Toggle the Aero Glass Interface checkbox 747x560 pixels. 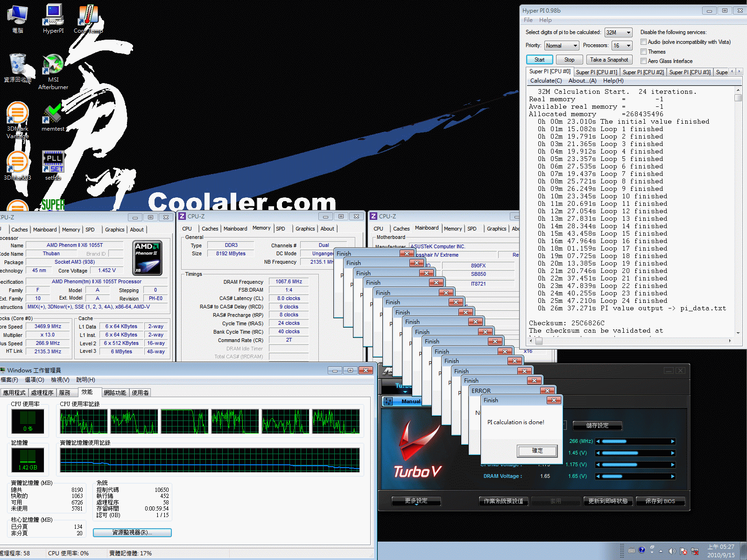tap(644, 61)
